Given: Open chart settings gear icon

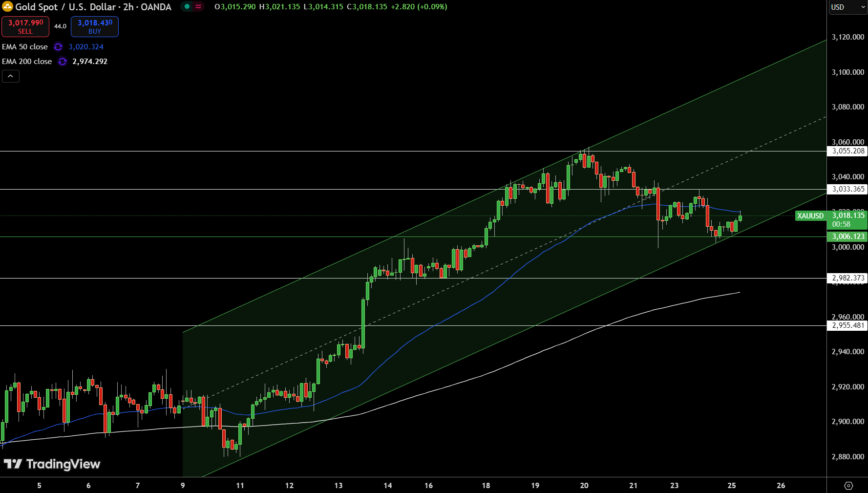Looking at the screenshot, I should [x=848, y=486].
